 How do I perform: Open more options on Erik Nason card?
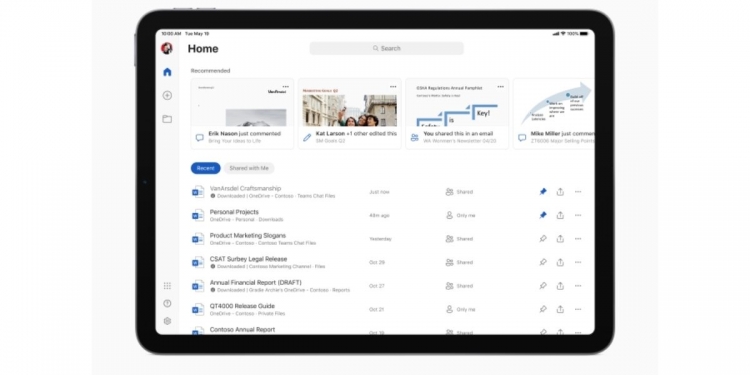tap(286, 87)
